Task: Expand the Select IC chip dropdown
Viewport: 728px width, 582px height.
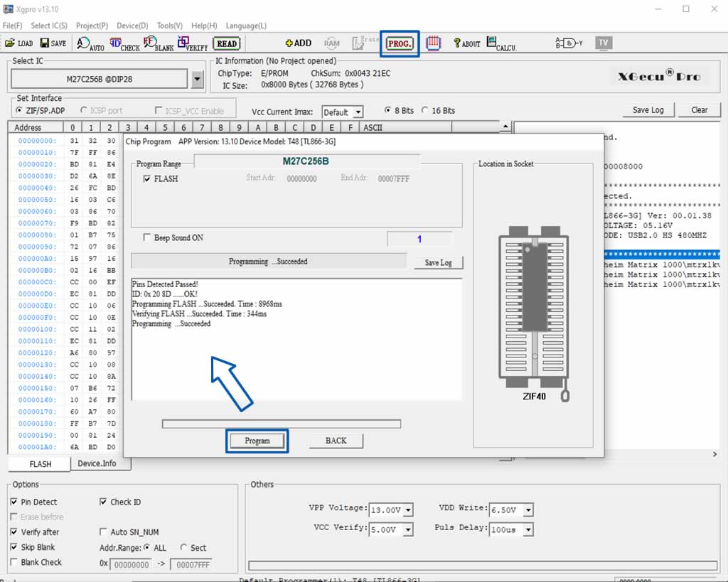Action: (x=198, y=79)
